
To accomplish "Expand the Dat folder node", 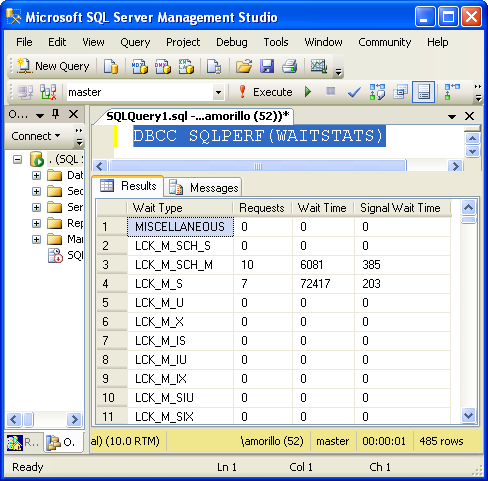I will [36, 175].
